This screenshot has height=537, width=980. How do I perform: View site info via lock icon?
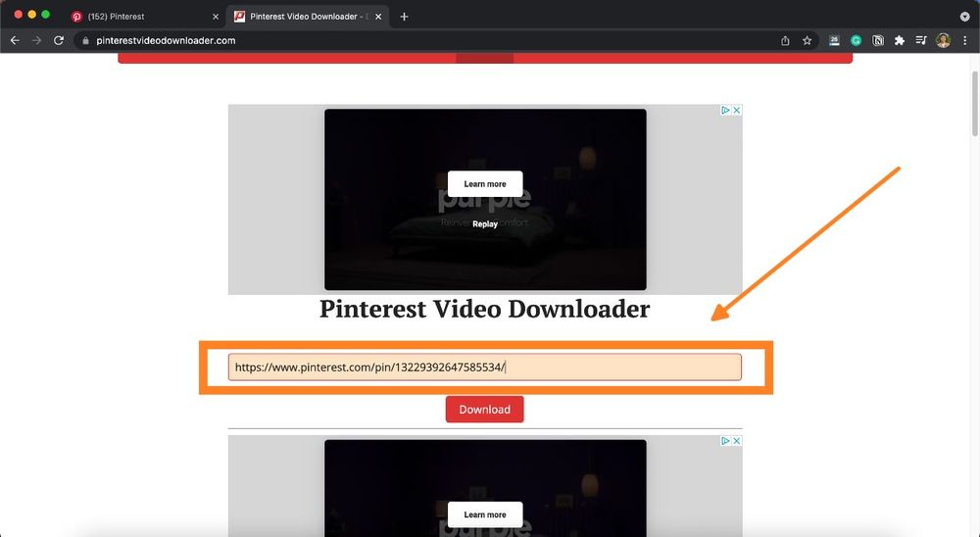tap(85, 40)
